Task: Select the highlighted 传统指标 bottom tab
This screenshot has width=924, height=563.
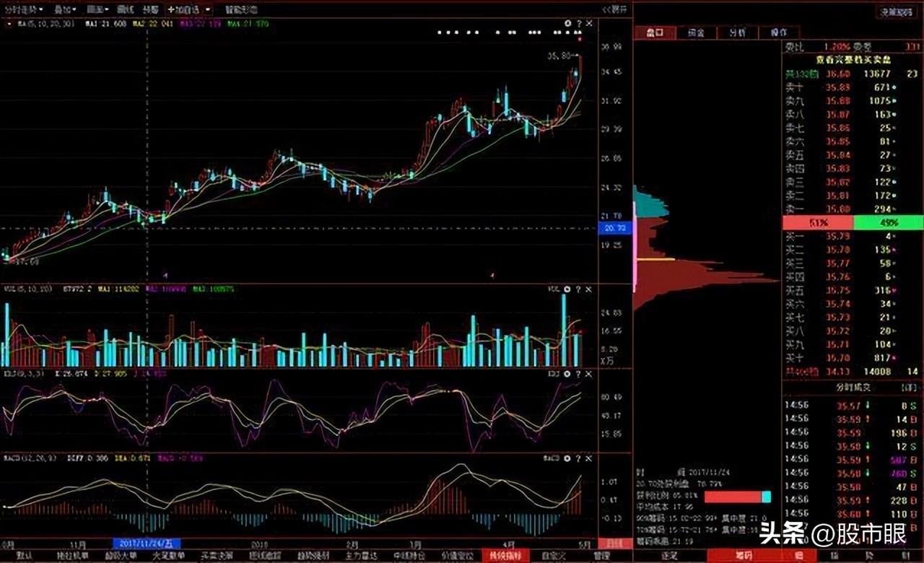Action: tap(506, 557)
